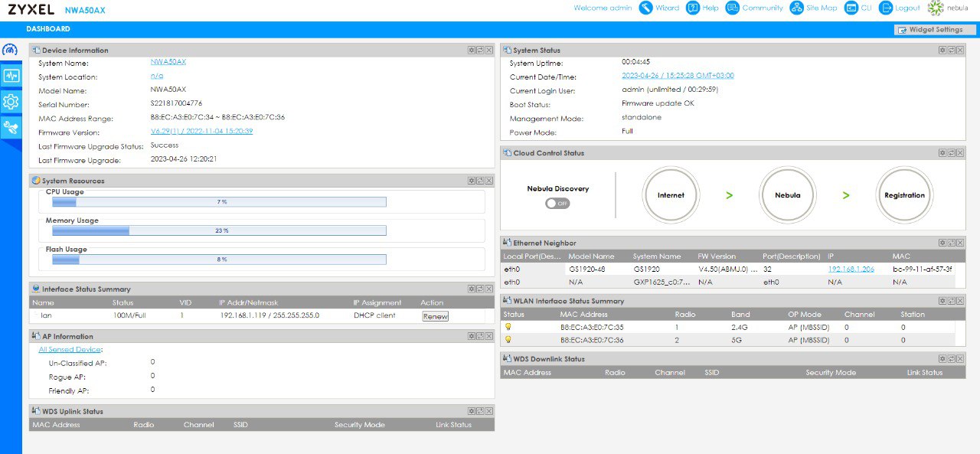Toggle the Nebula Discovery switch
The height and width of the screenshot is (454, 980).
tap(557, 204)
